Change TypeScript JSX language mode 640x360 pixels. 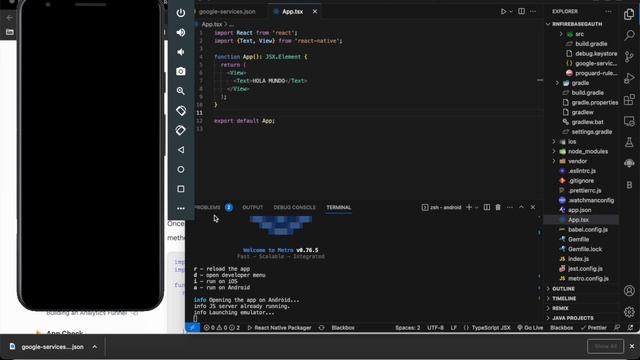click(487, 327)
